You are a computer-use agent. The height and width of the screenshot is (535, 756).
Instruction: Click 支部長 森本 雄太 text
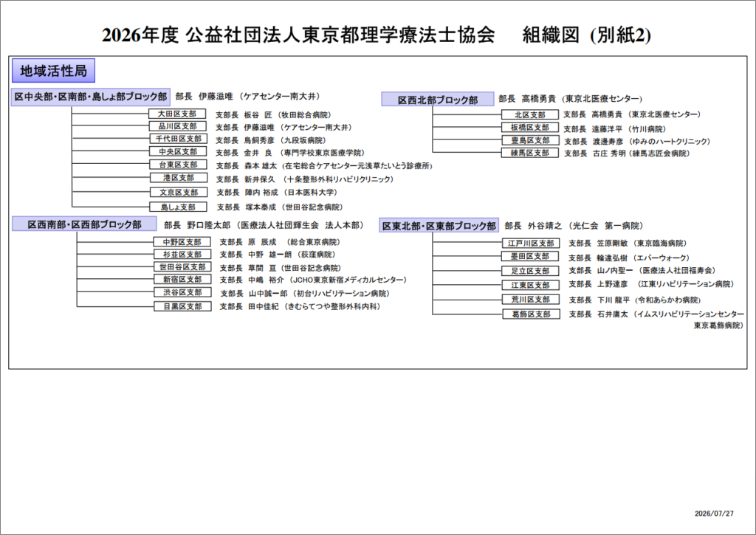point(324,166)
